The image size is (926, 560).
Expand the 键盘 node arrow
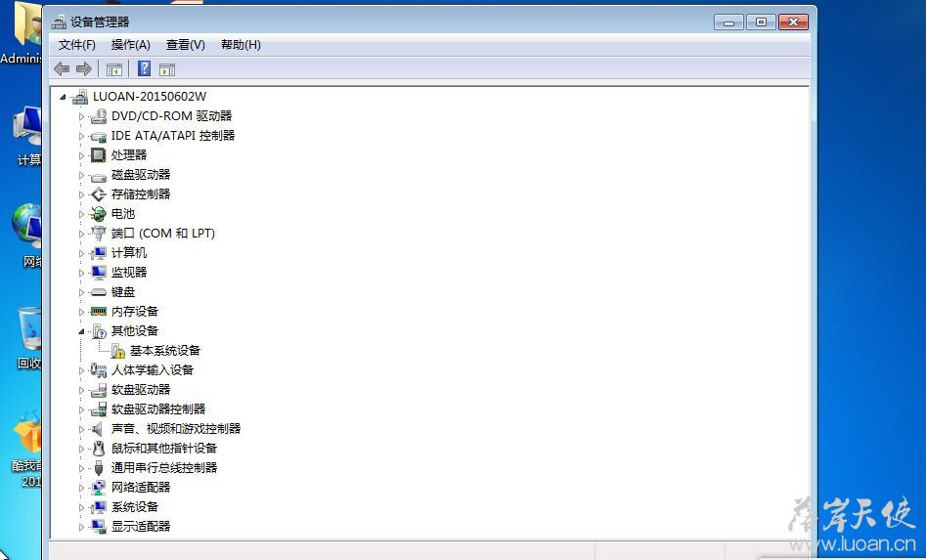[x=81, y=292]
